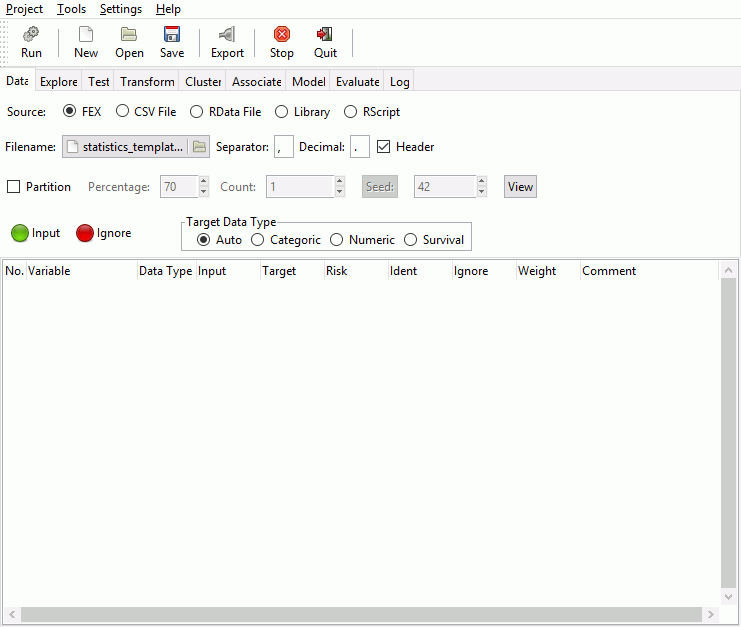Click the Comment column header
The width and height of the screenshot is (741, 627).
649,271
